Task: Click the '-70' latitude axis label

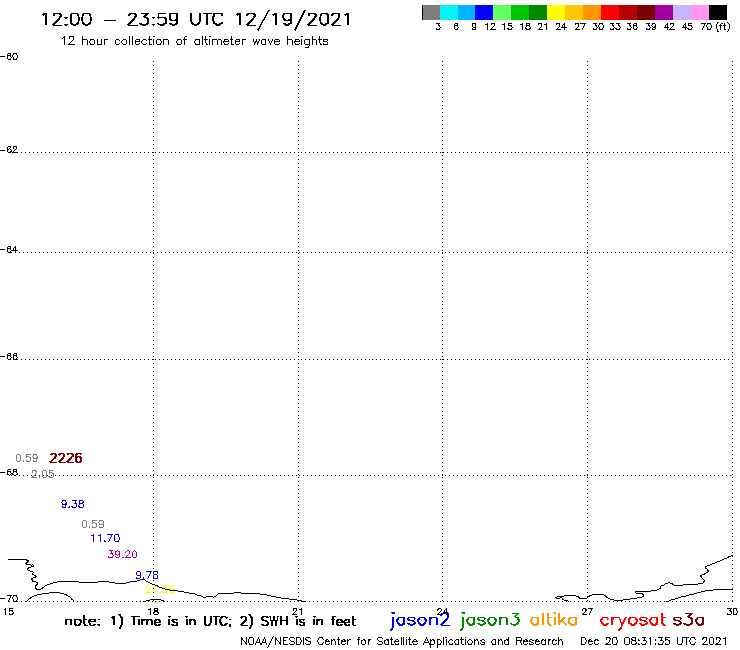Action: [10, 599]
